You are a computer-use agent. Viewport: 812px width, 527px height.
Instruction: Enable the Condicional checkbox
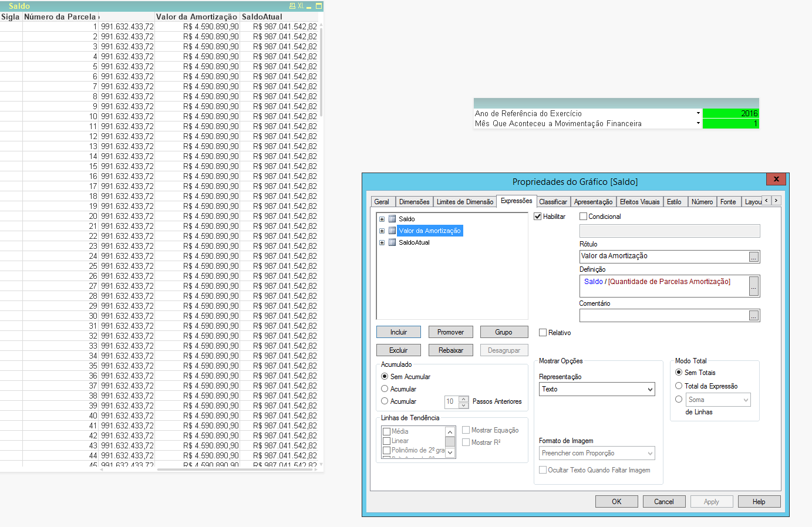coord(583,217)
